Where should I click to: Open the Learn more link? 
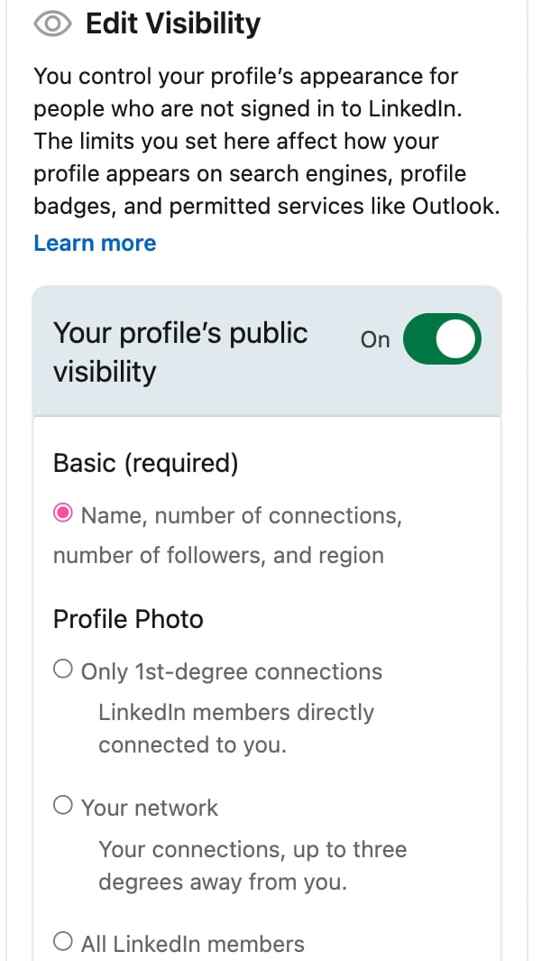pos(95,243)
